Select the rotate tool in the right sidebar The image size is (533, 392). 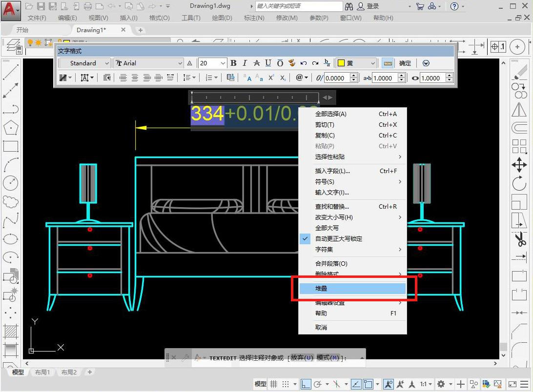click(519, 183)
